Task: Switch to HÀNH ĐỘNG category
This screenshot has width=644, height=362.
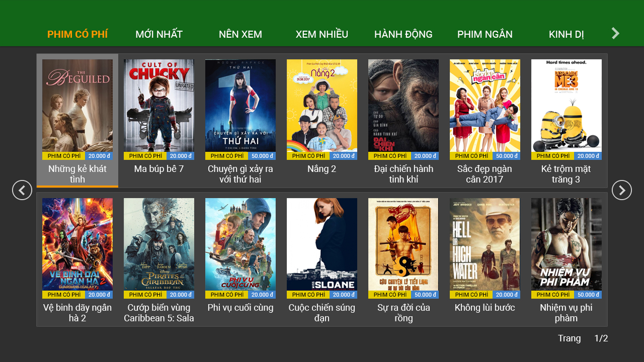Action: 404,34
